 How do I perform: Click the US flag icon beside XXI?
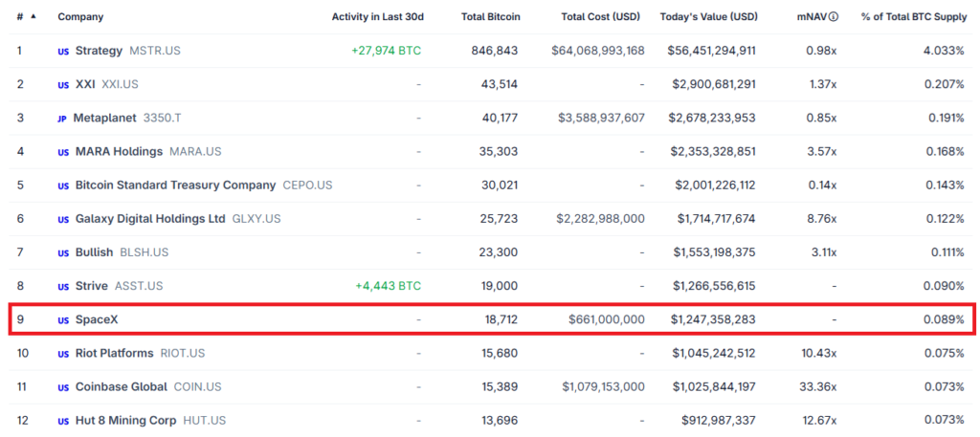[63, 85]
